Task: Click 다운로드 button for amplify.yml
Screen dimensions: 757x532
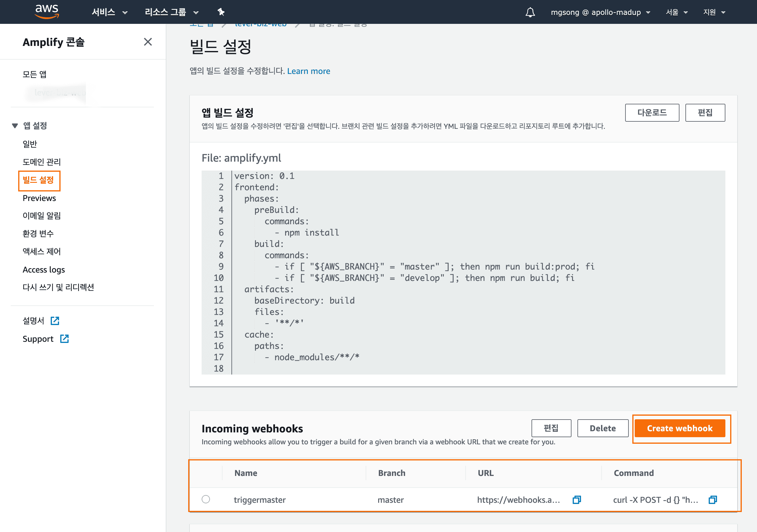Action: (652, 113)
